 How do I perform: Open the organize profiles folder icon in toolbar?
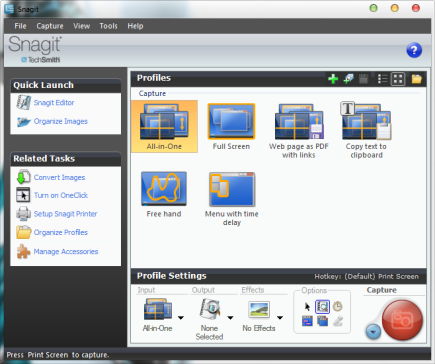tap(416, 79)
